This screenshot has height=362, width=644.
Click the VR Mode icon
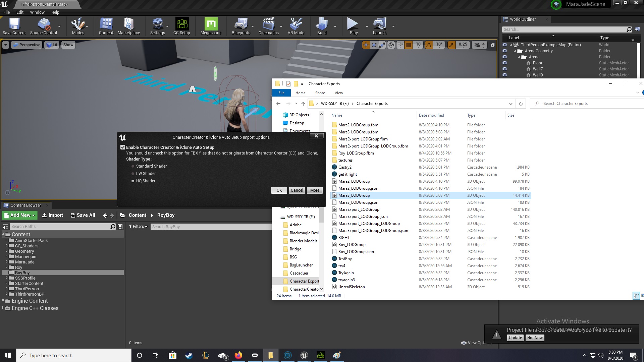[x=296, y=26]
